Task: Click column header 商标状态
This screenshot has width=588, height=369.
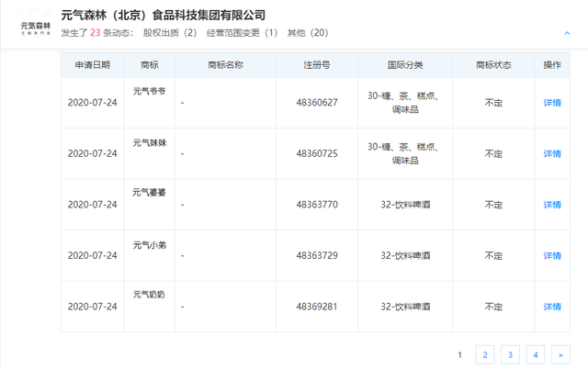Action: tap(493, 65)
